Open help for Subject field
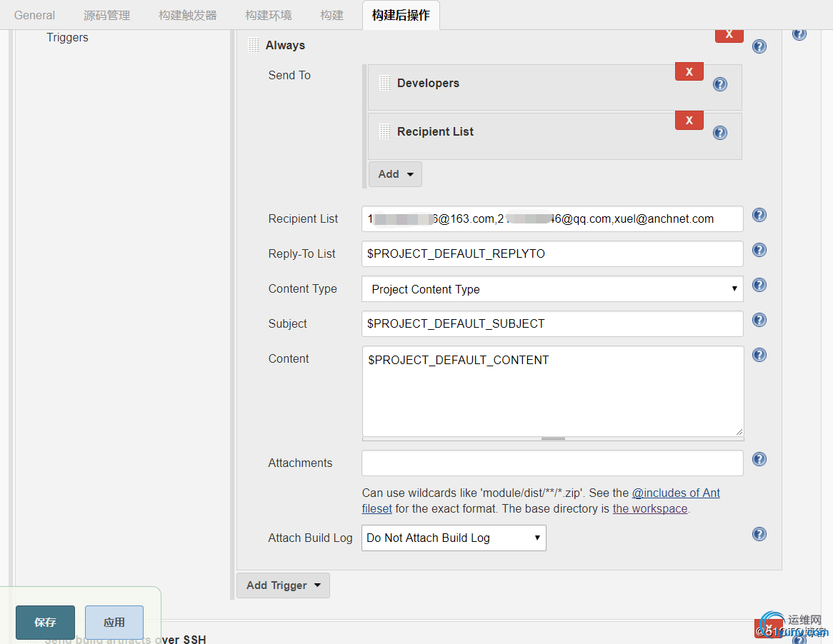This screenshot has width=833, height=644. pos(759,320)
